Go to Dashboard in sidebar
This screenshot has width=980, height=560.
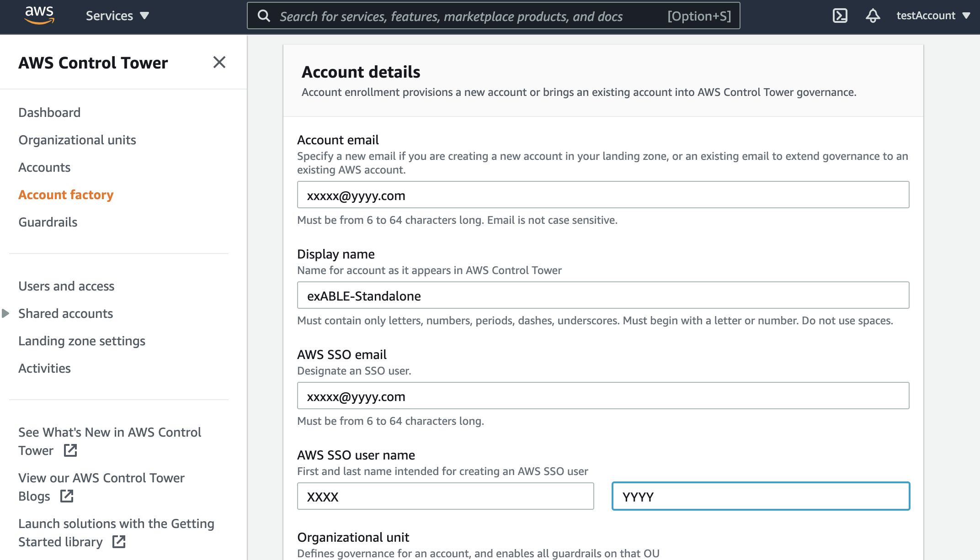(49, 112)
